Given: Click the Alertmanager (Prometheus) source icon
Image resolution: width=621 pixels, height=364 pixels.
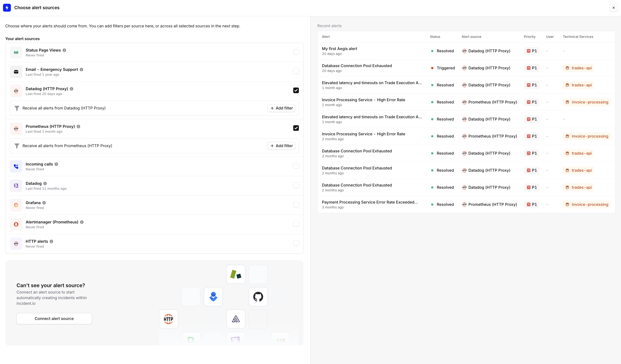Looking at the screenshot, I should click(x=16, y=225).
